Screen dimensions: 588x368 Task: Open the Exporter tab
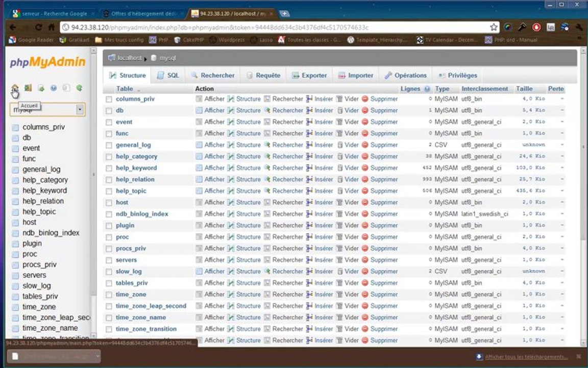[x=309, y=76]
